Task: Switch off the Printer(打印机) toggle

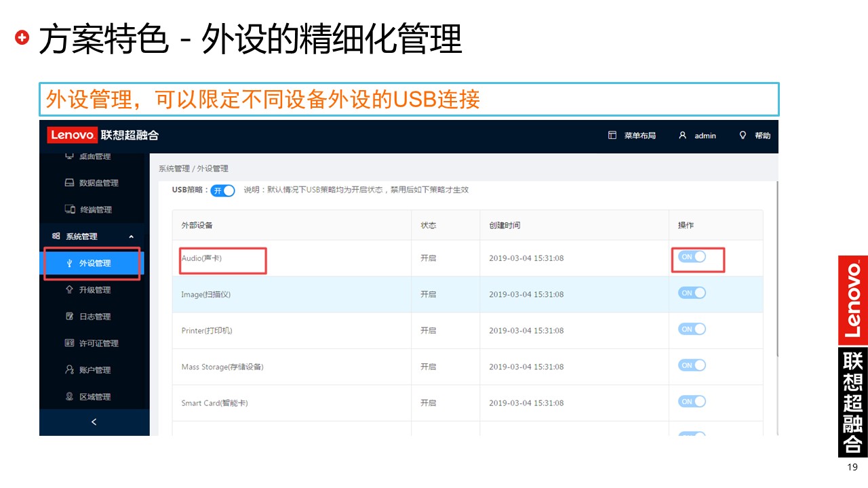Action: [x=692, y=329]
